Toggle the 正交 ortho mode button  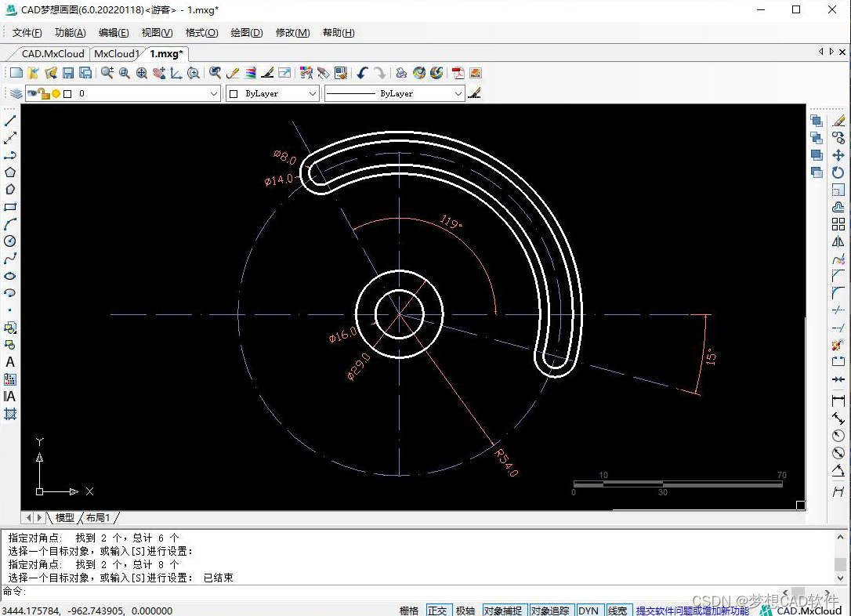point(437,611)
